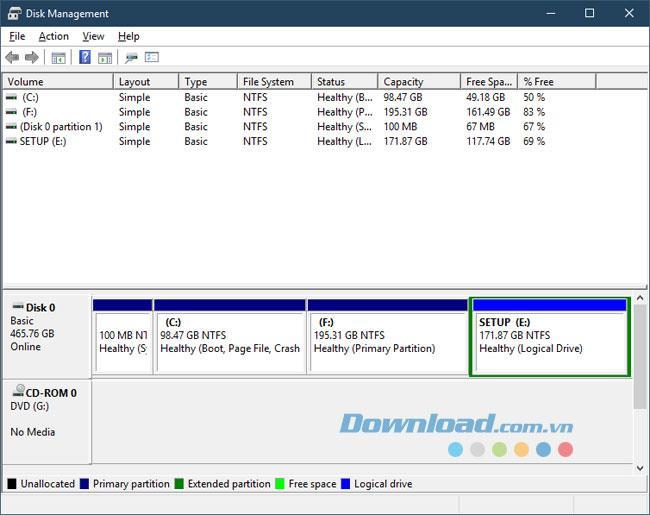Open the Action menu

(x=54, y=36)
